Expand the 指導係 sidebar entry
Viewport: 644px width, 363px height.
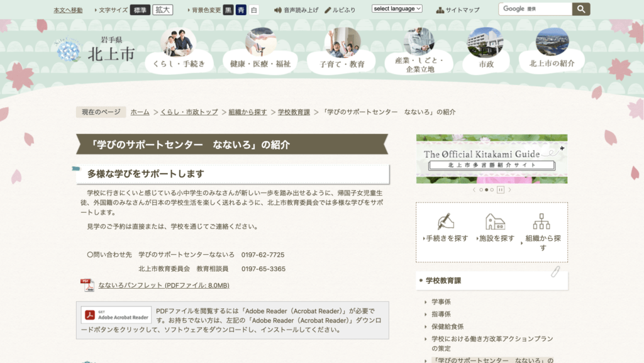[x=440, y=313]
